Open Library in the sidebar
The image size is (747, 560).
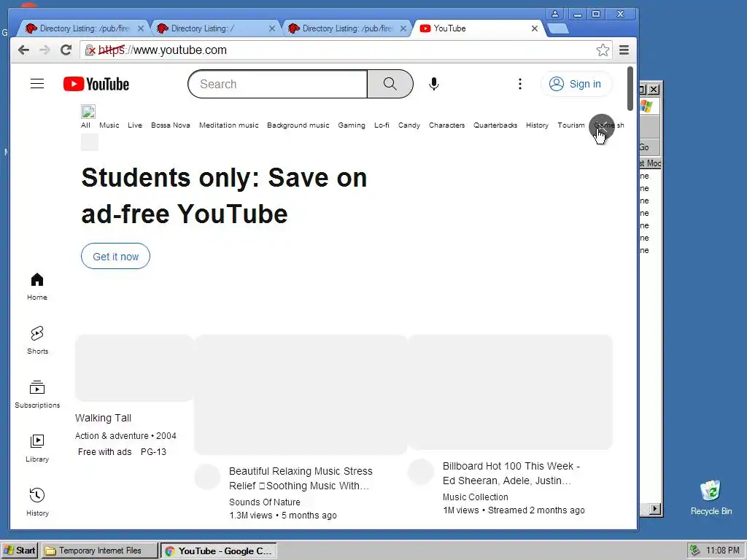tap(37, 448)
